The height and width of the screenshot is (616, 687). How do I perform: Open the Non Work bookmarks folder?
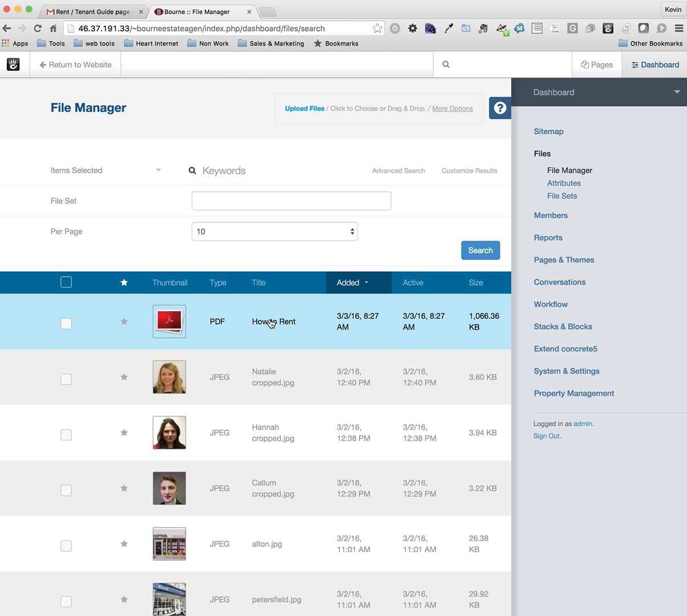click(x=208, y=43)
